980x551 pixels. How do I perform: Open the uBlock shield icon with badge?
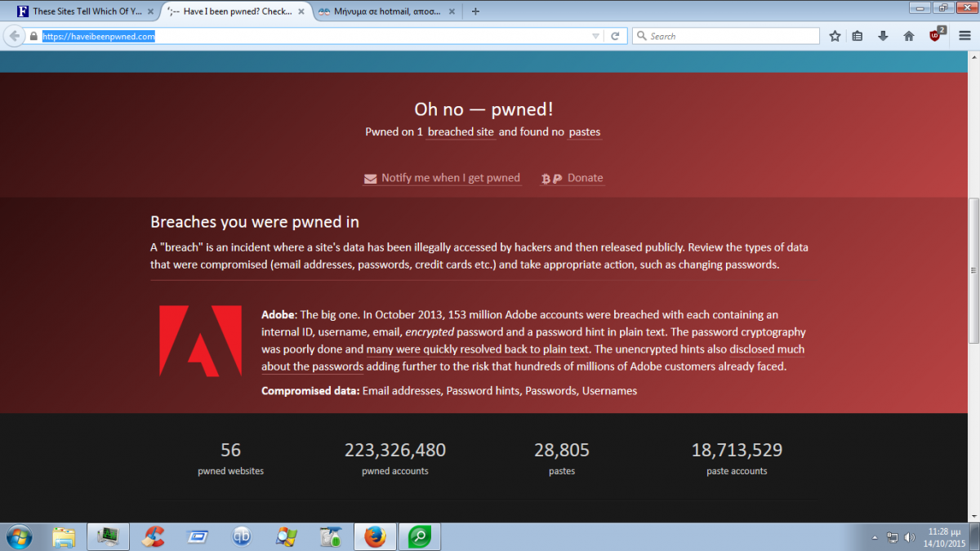[936, 35]
